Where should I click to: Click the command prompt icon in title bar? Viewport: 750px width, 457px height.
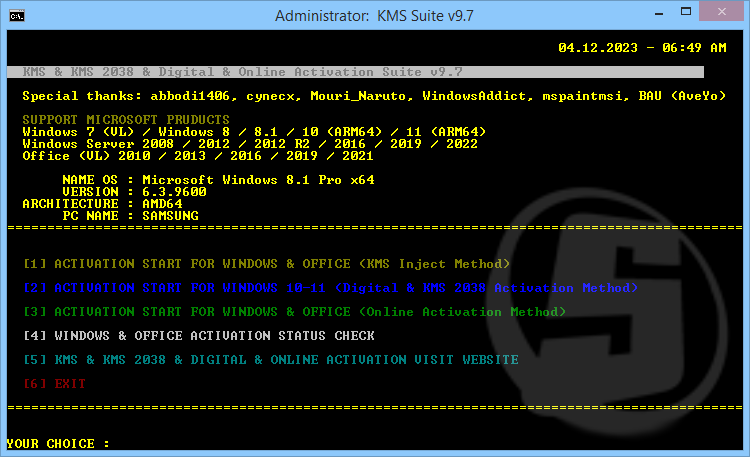click(16, 16)
